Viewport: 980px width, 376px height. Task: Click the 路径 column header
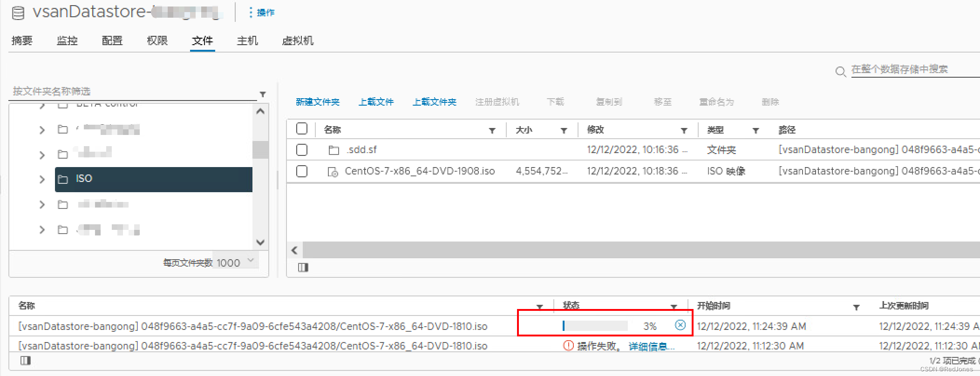(x=787, y=130)
